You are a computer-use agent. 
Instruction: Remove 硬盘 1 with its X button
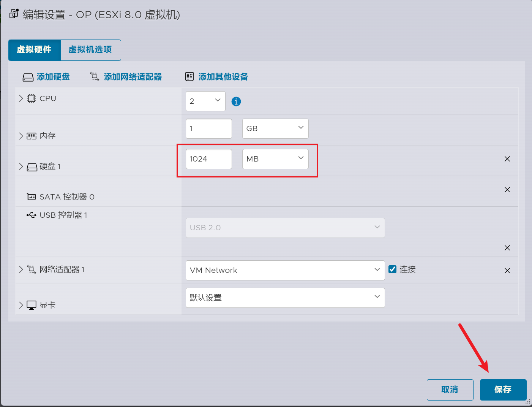(x=507, y=159)
